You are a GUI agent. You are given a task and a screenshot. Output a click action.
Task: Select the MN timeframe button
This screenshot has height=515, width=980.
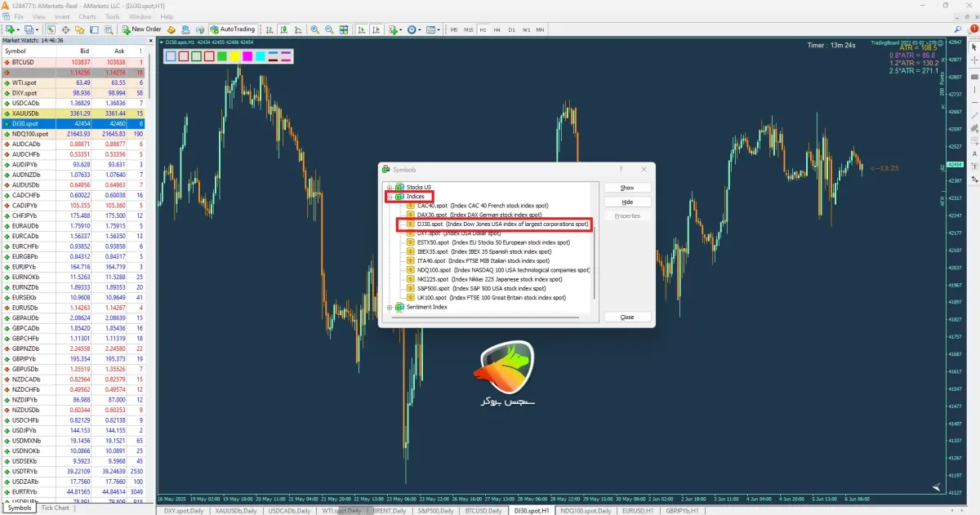pyautogui.click(x=540, y=29)
